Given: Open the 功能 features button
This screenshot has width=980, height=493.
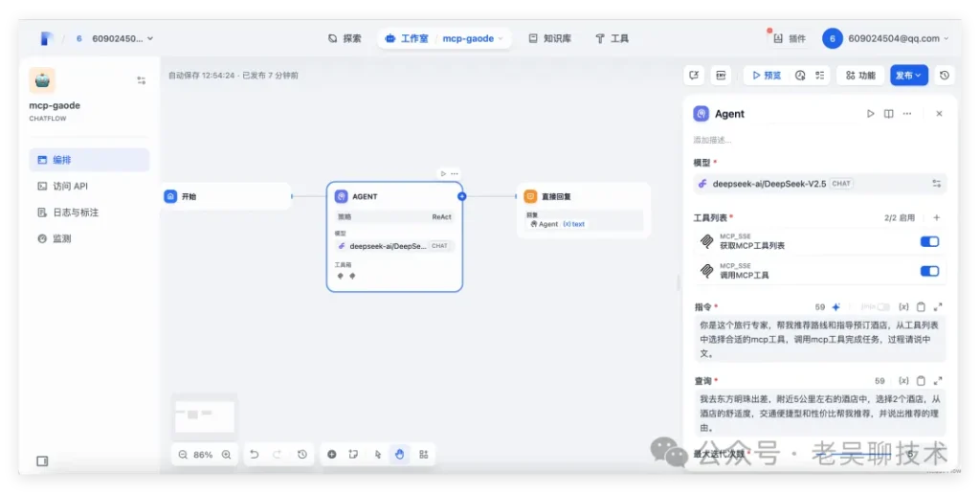Looking at the screenshot, I should click(x=859, y=76).
